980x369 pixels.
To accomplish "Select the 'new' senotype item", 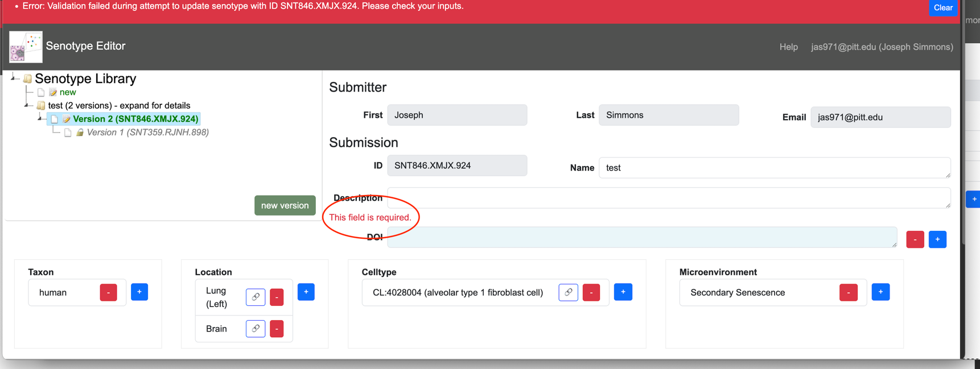I will click(67, 92).
